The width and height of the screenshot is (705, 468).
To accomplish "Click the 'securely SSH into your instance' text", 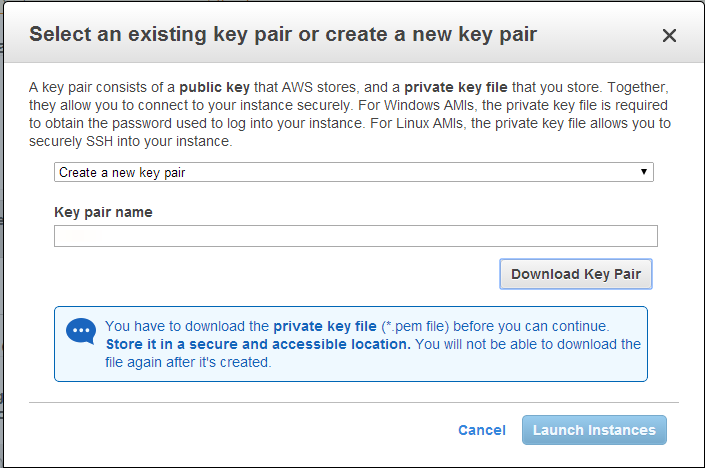I will [130, 141].
